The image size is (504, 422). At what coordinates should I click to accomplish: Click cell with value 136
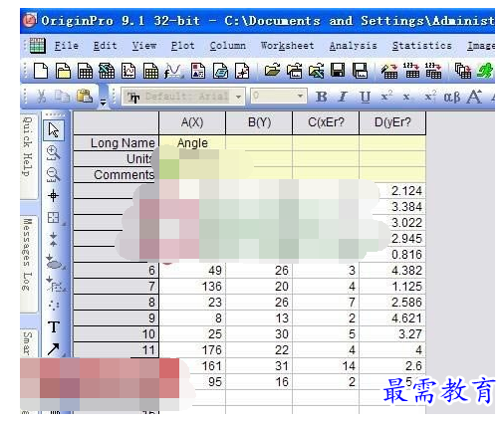(x=192, y=287)
